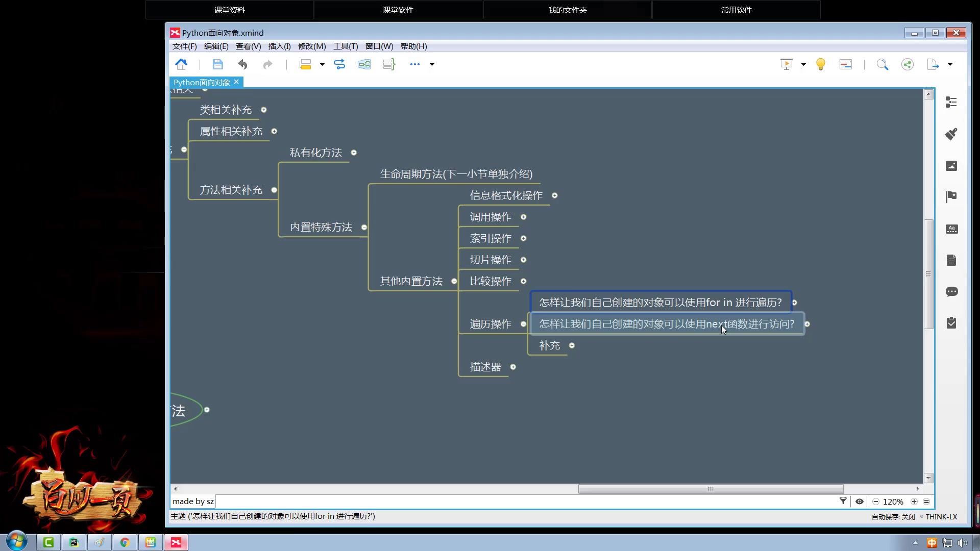Click the zoom in plus button

tap(914, 502)
